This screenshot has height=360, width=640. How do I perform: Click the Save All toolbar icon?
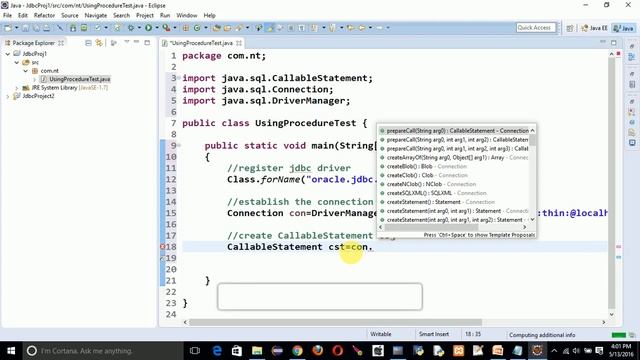click(36, 28)
